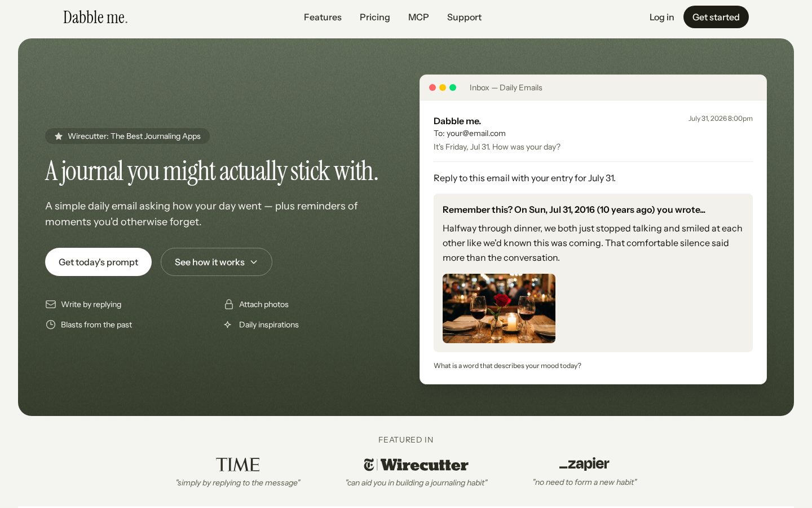Screen dimensions: 812x508
Task: Open the Support nav item
Action: 464,17
